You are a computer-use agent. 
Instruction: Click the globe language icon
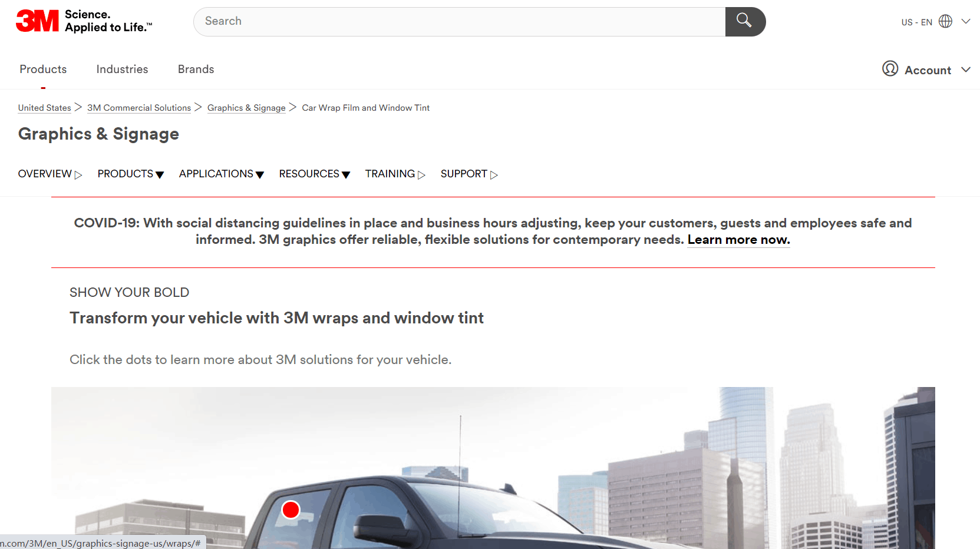(945, 21)
